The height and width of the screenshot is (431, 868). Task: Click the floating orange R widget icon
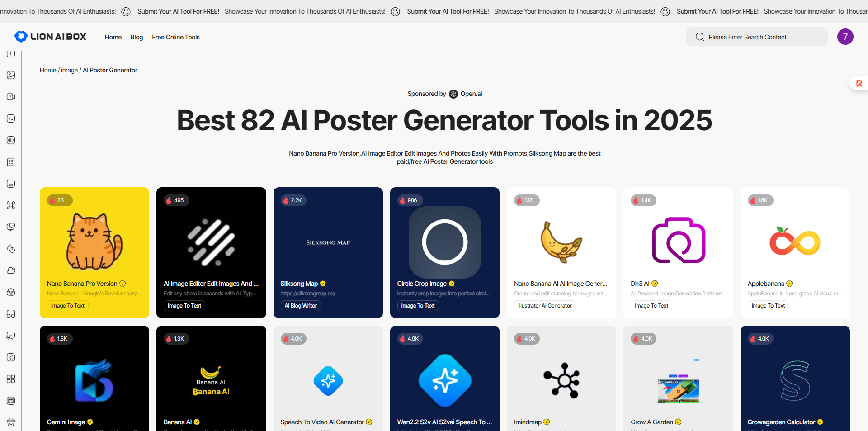[x=859, y=83]
